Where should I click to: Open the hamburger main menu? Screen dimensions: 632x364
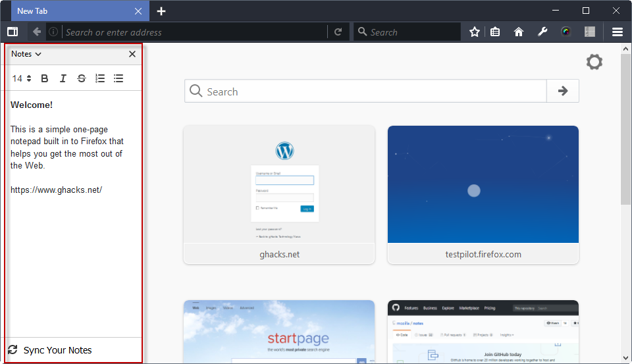pos(618,32)
